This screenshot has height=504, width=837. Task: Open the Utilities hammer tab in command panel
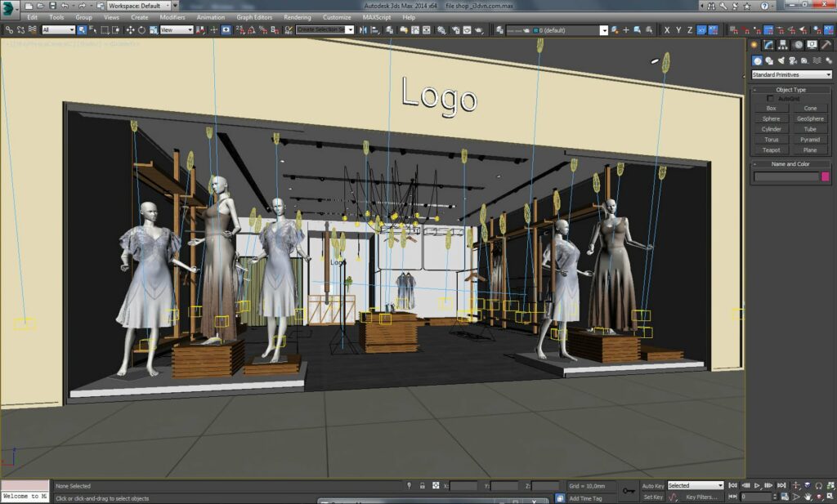[826, 45]
